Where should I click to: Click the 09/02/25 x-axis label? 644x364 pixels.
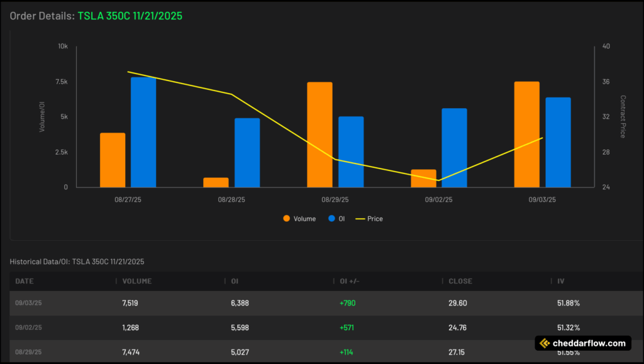[438, 200]
